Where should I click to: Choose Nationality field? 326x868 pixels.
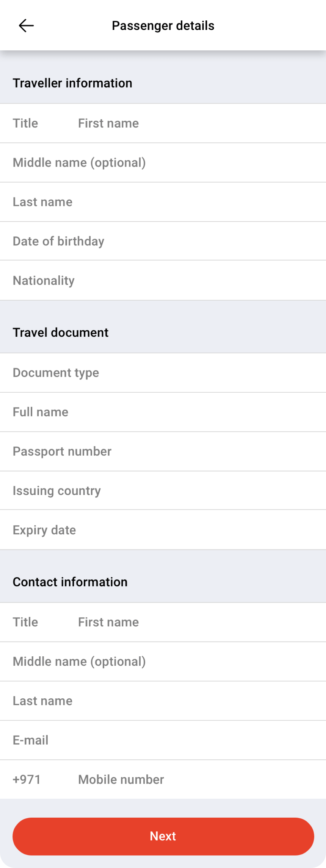click(x=163, y=281)
